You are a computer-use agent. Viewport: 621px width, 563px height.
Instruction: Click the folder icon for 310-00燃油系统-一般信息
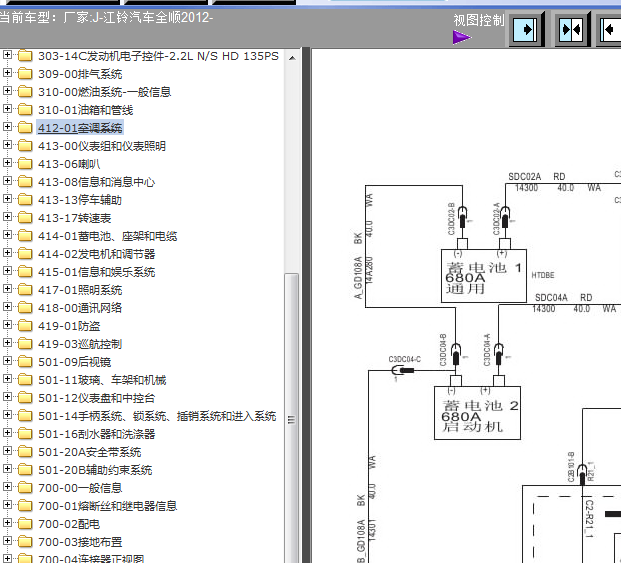(25, 92)
